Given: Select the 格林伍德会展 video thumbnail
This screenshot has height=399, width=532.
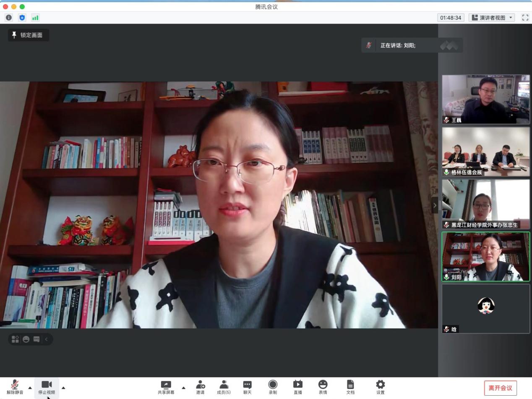Looking at the screenshot, I should [x=485, y=152].
